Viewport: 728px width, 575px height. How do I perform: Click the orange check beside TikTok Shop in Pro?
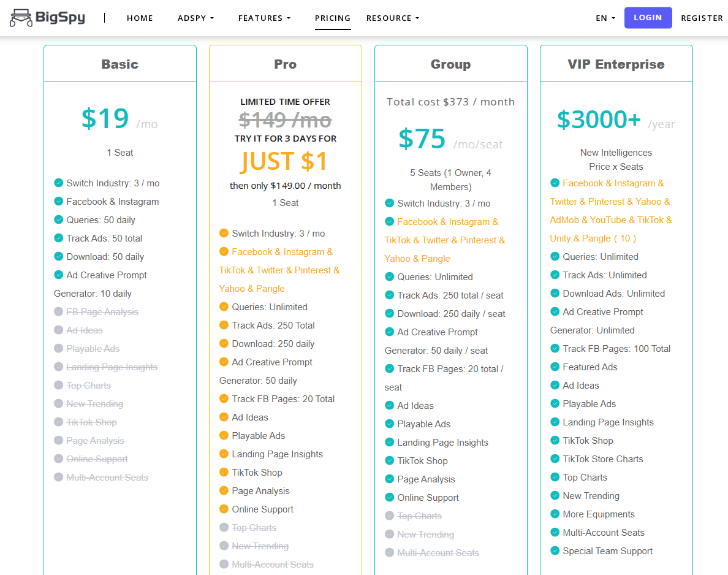(x=224, y=472)
